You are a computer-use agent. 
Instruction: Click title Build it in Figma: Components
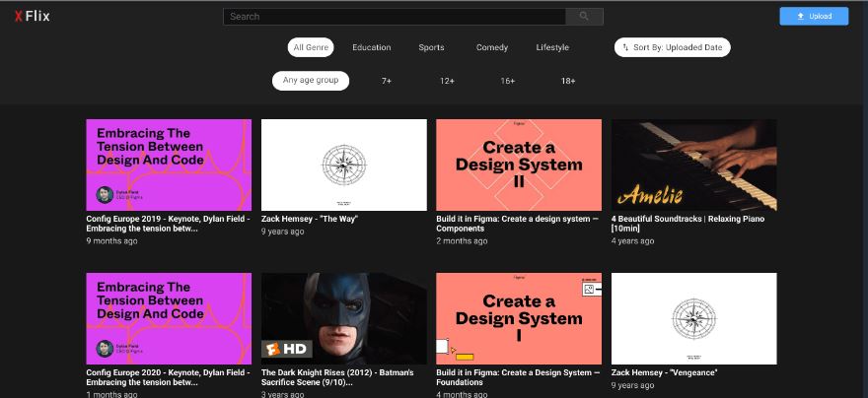[x=517, y=224]
